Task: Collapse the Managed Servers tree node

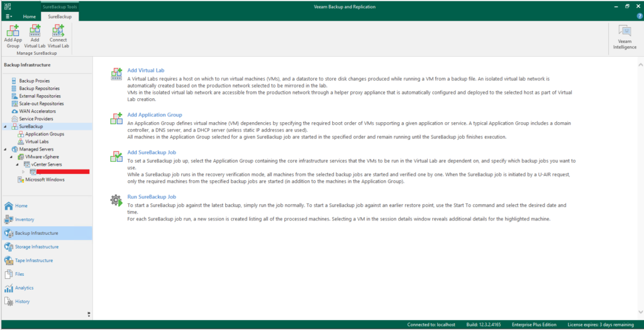Action: (6, 149)
